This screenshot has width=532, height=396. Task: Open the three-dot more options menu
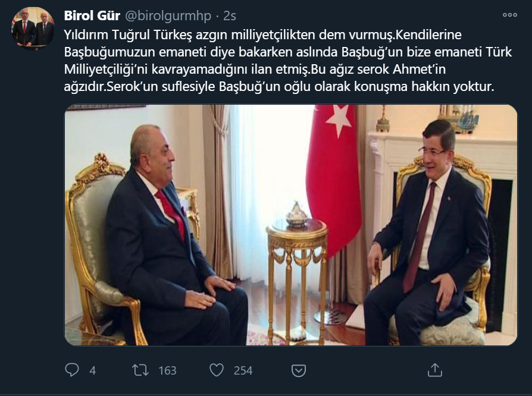(509, 15)
